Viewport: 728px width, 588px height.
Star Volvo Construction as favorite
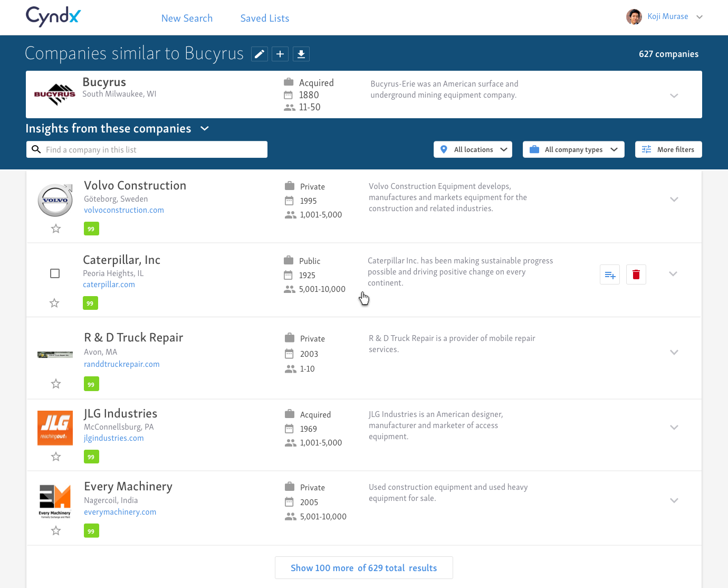pos(56,229)
